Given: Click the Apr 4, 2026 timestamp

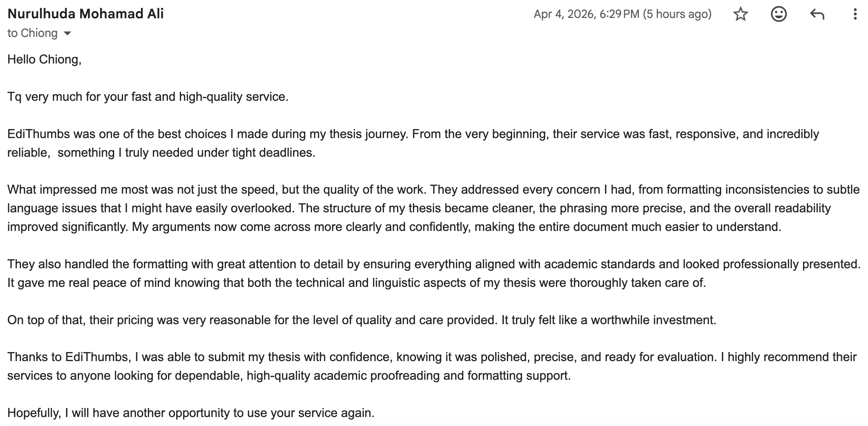Looking at the screenshot, I should pos(586,14).
